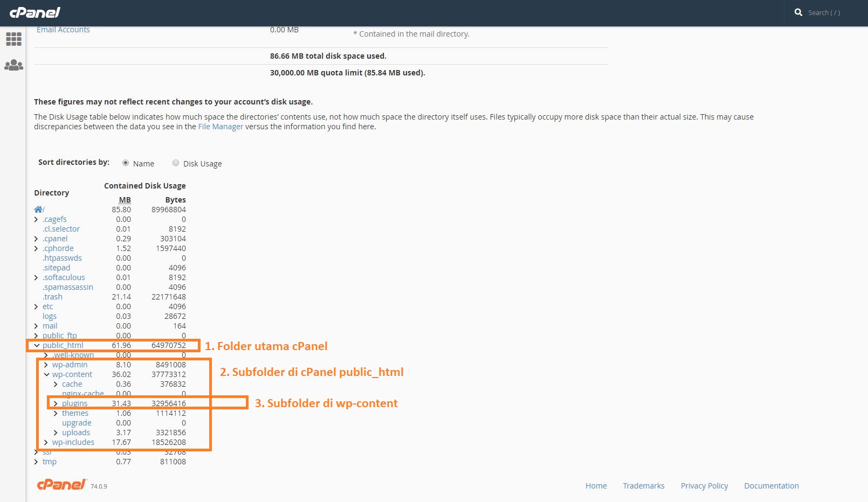
Task: Collapse the public_html directory
Action: pyautogui.click(x=36, y=345)
